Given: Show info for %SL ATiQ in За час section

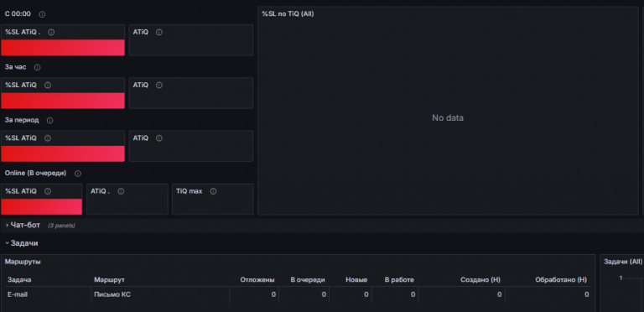Looking at the screenshot, I should coord(48,86).
